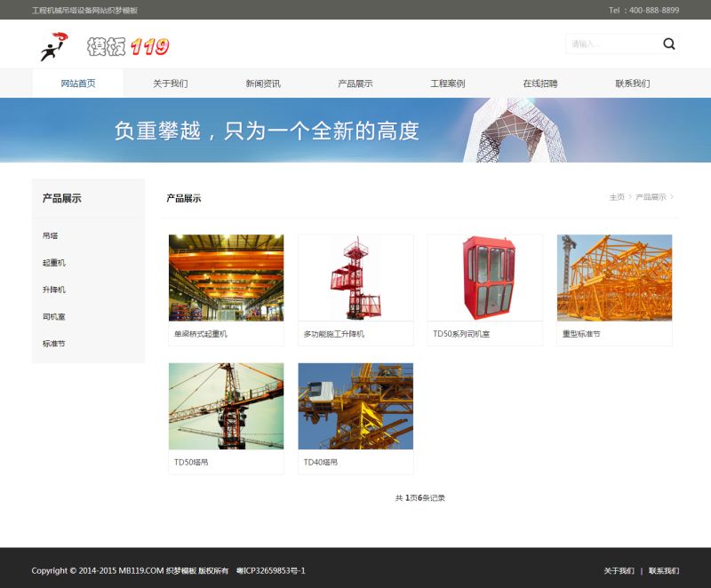
Task: Click the TD50系列司机室 product title
Action: [x=461, y=334]
